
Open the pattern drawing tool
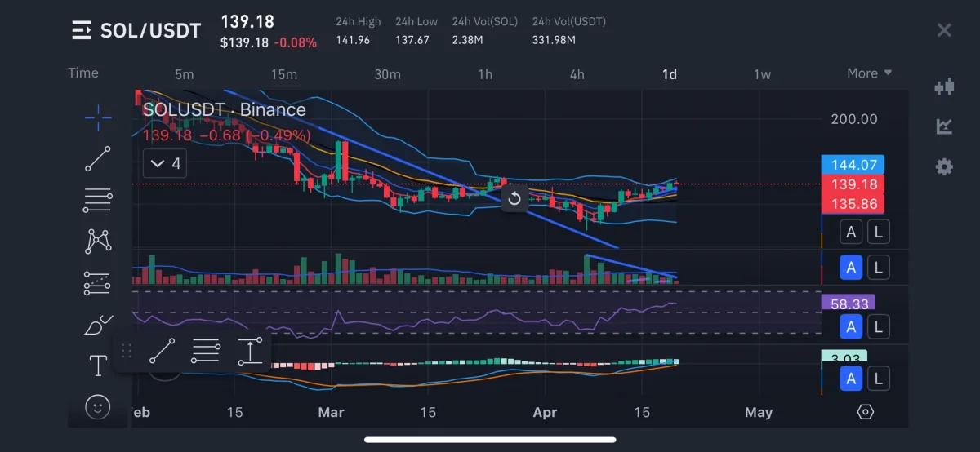[98, 240]
